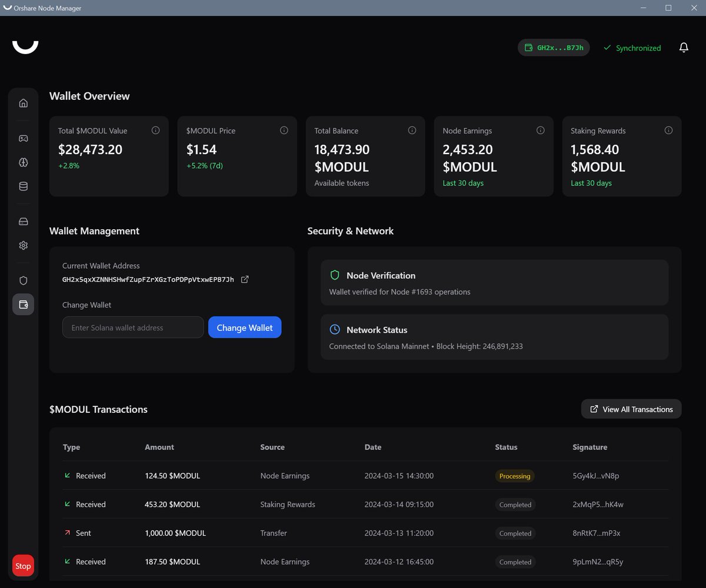Click the Change Wallet button
This screenshot has height=588, width=706.
(245, 328)
